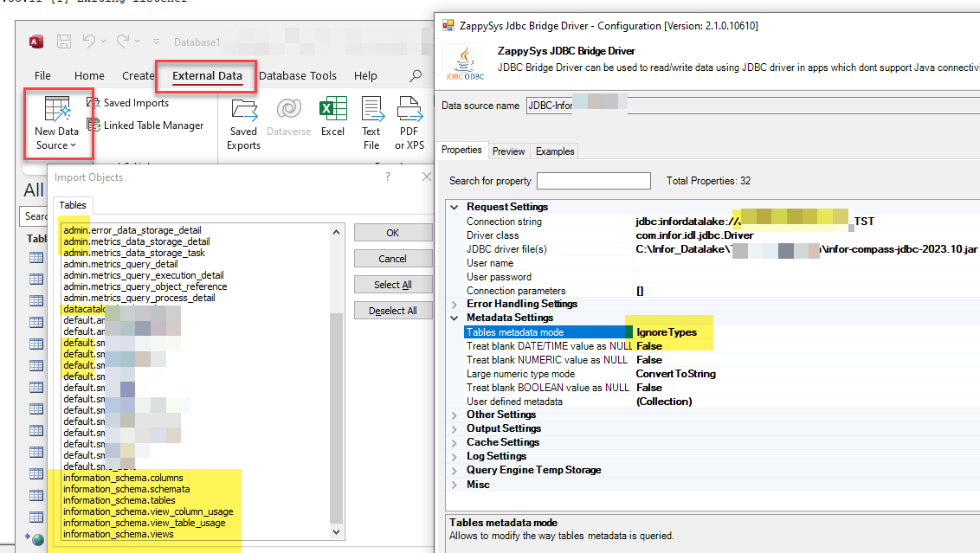This screenshot has height=553, width=980.
Task: Expand the Output Settings group
Action: click(x=455, y=428)
